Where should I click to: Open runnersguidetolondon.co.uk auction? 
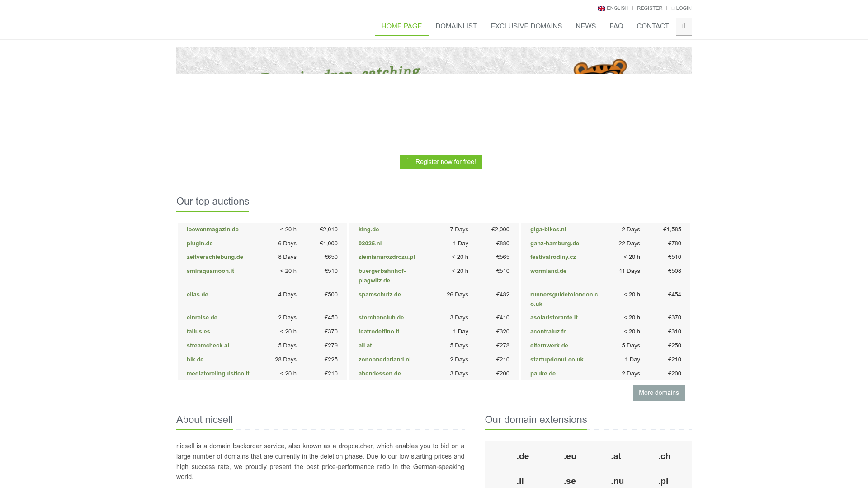(564, 299)
